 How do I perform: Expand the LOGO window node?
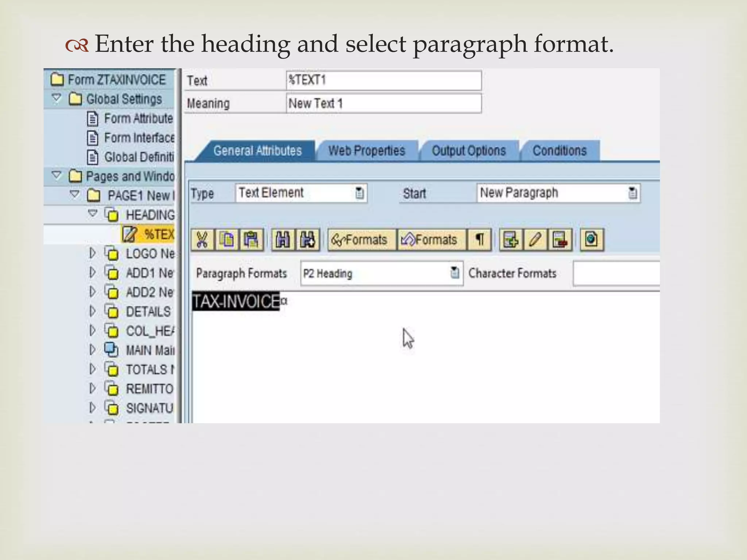[92, 253]
